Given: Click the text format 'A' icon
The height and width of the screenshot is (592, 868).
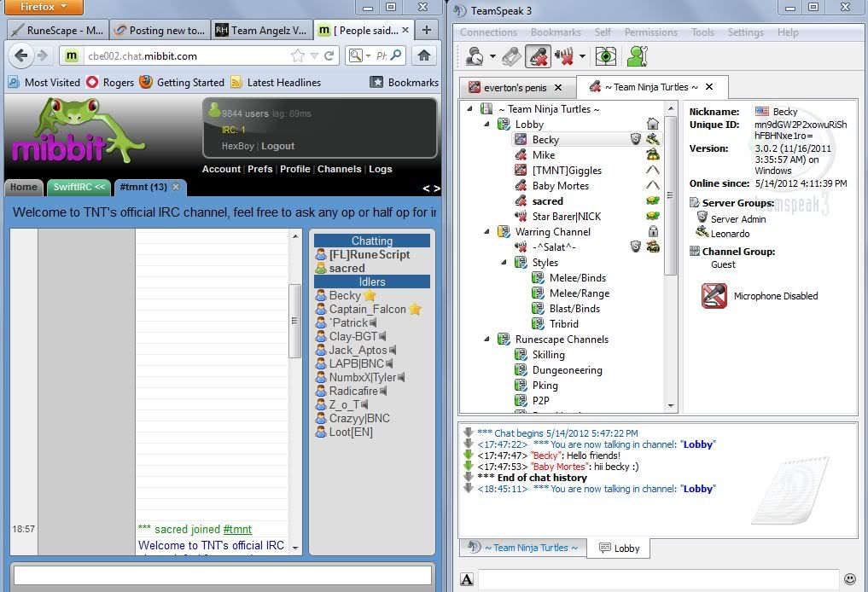Looking at the screenshot, I should coord(467,580).
